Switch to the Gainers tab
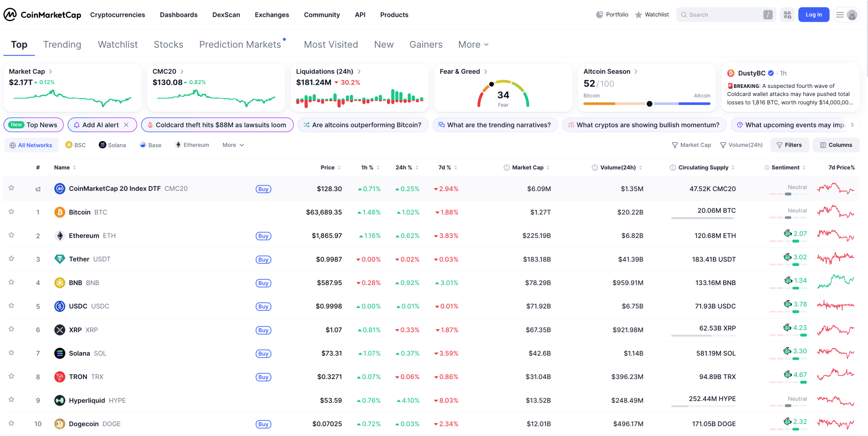The height and width of the screenshot is (436, 868). pos(426,44)
